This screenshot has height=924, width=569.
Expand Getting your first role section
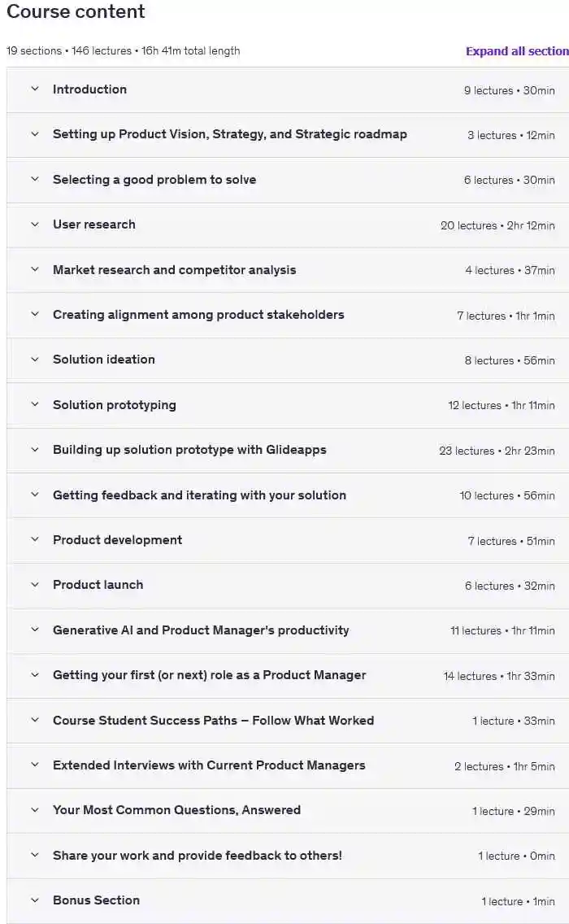tap(209, 675)
